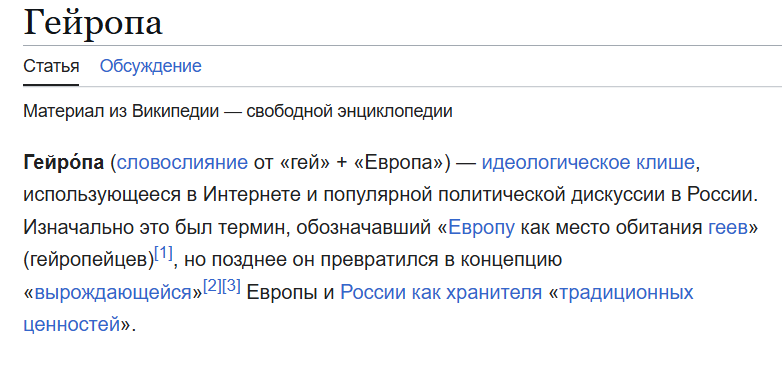This screenshot has width=782, height=374.
Task: Click the Европу link
Action: [x=481, y=228]
